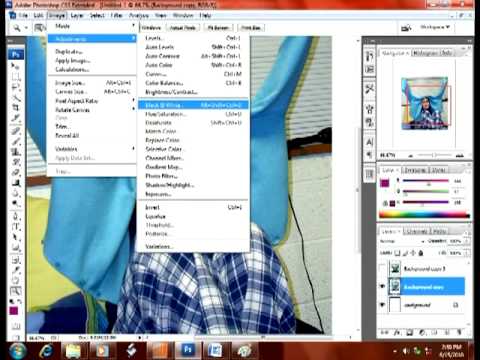This screenshot has width=480, height=360.
Task: Open the Zoom tool preset picker arrow
Action: (26, 28)
